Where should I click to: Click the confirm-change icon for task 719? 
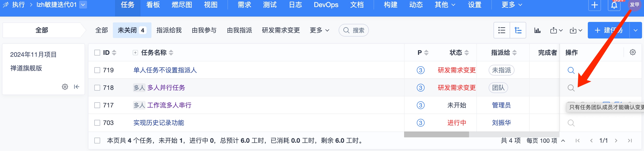[x=571, y=70]
